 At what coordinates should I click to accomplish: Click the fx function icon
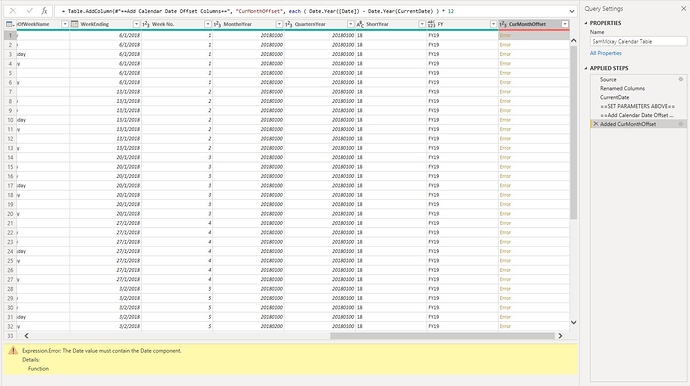click(x=44, y=11)
